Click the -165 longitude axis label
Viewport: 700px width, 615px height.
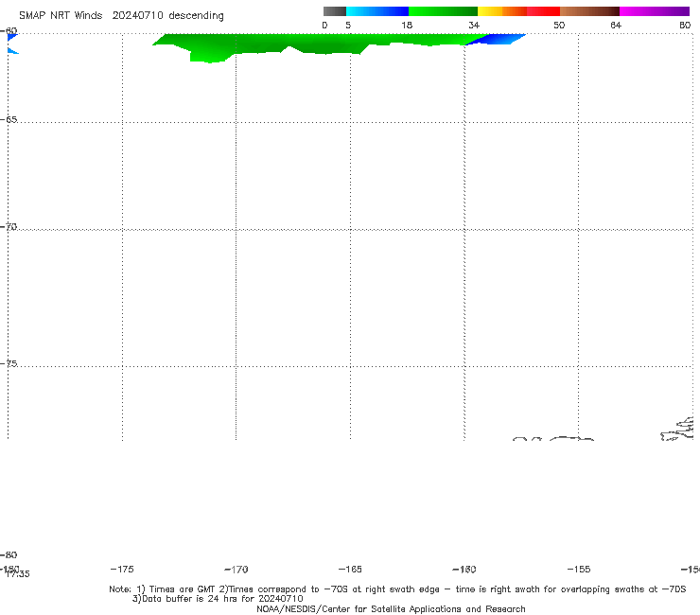pos(350,569)
